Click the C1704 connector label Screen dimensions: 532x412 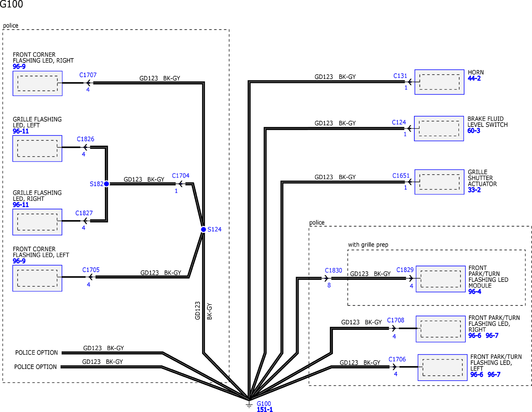coord(181,175)
